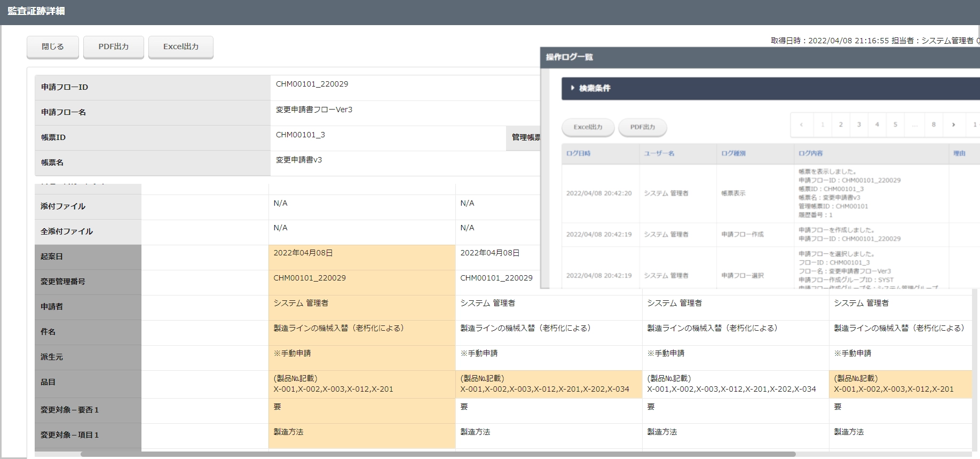Open page 5 of the log list
Screen dimensions: 980x459
(x=895, y=125)
